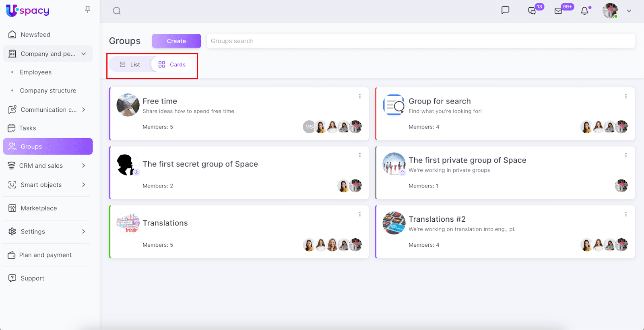Expand the Smart objects submenu
This screenshot has height=330, width=644.
tap(84, 185)
